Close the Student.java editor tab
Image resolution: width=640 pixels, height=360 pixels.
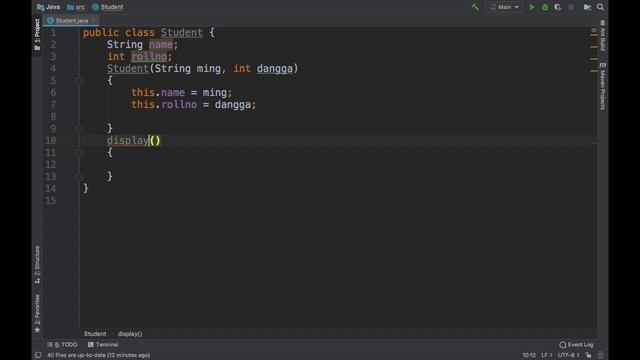(93, 20)
